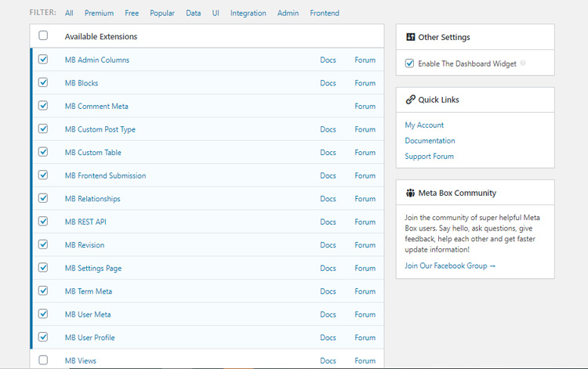Open Docs for MB Admin Columns

click(x=328, y=60)
